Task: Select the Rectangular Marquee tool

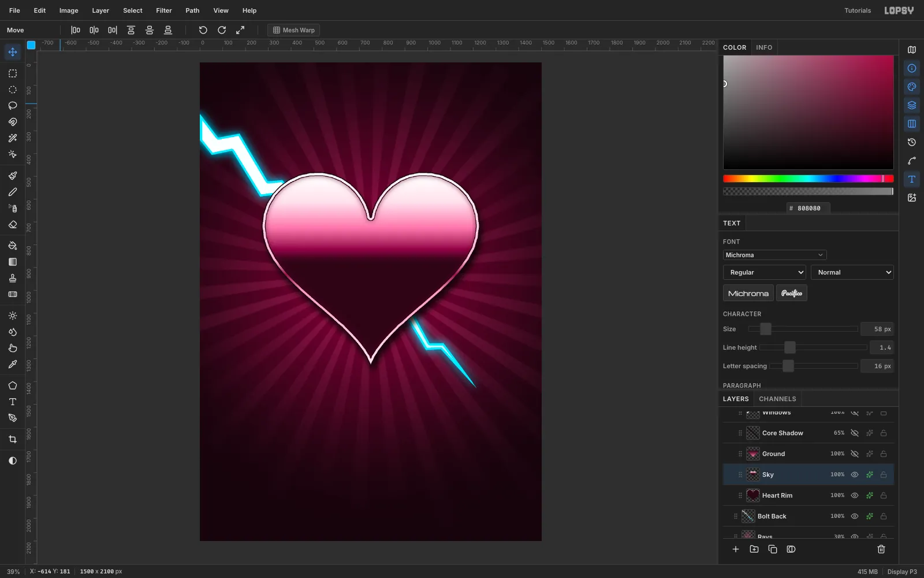Action: pyautogui.click(x=13, y=73)
